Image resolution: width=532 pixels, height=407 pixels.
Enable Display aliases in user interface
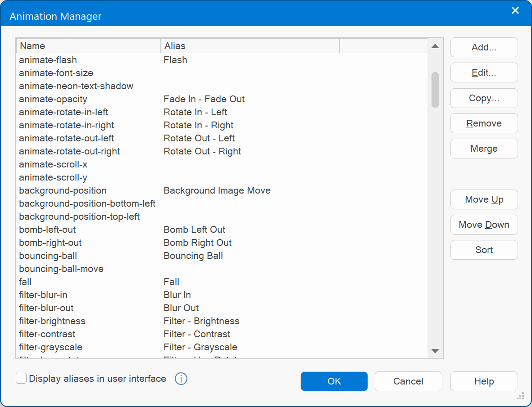(x=21, y=379)
